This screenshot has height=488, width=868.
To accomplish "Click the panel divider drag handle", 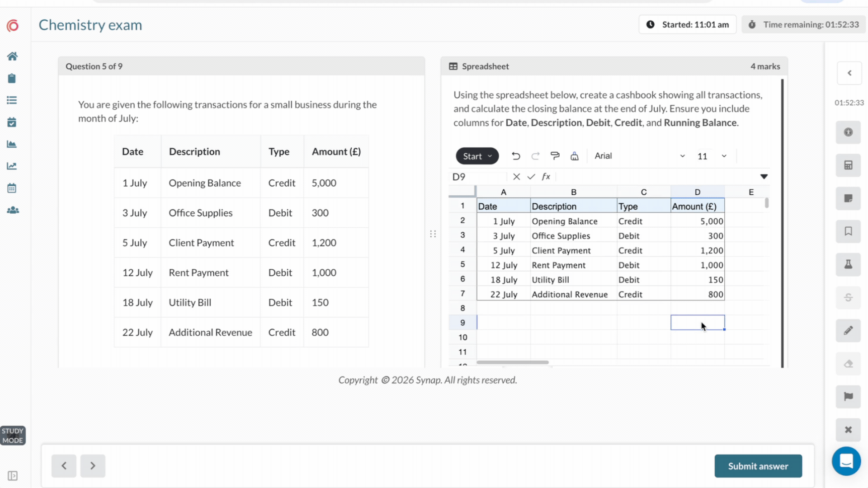I will click(x=433, y=234).
